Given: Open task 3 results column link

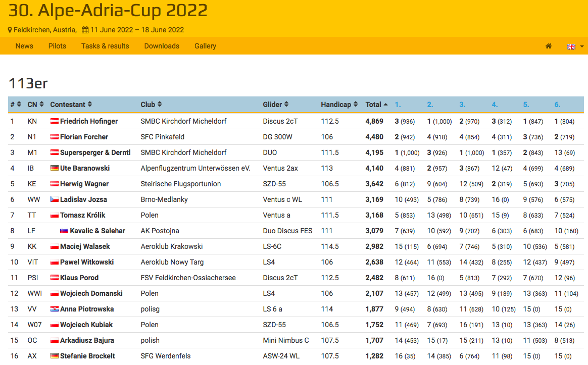Looking at the screenshot, I should (x=462, y=105).
